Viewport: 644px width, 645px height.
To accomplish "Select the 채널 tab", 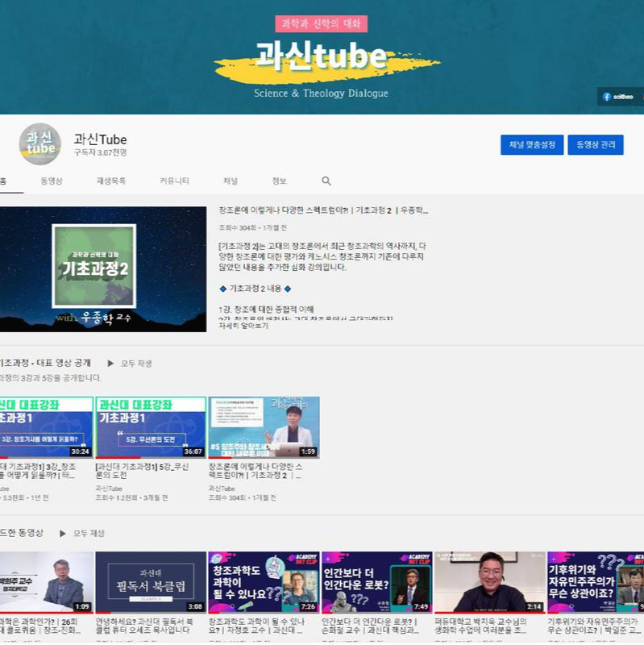I will tap(231, 181).
